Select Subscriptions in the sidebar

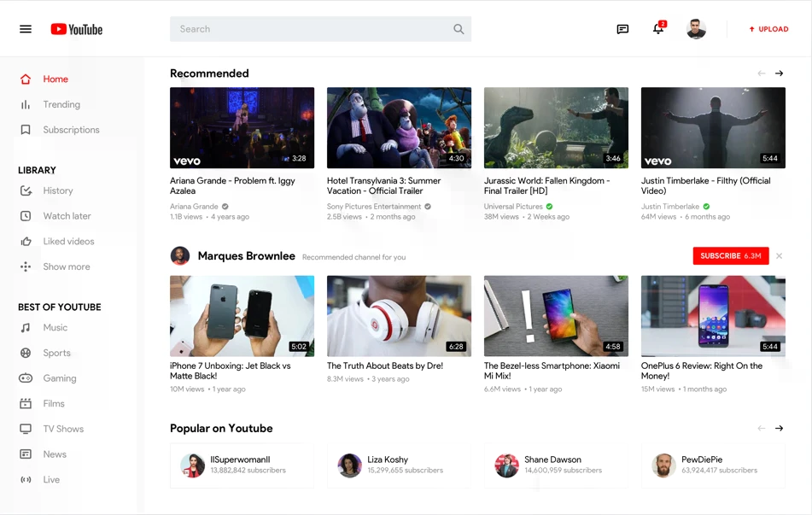coord(71,130)
